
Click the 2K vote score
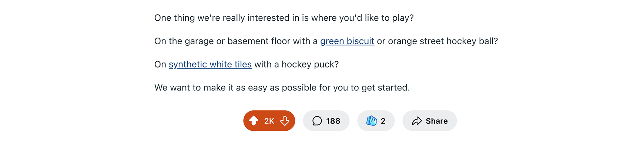[x=269, y=121]
